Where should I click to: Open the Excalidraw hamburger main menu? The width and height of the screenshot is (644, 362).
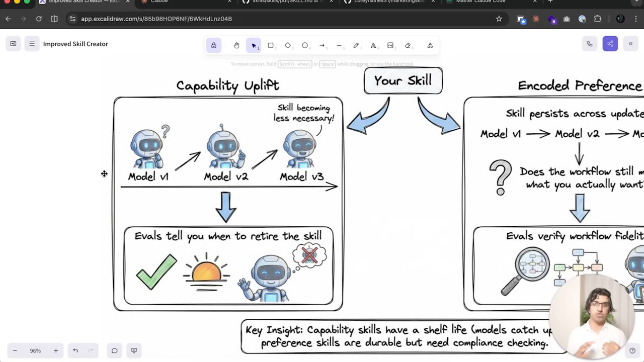click(x=32, y=44)
